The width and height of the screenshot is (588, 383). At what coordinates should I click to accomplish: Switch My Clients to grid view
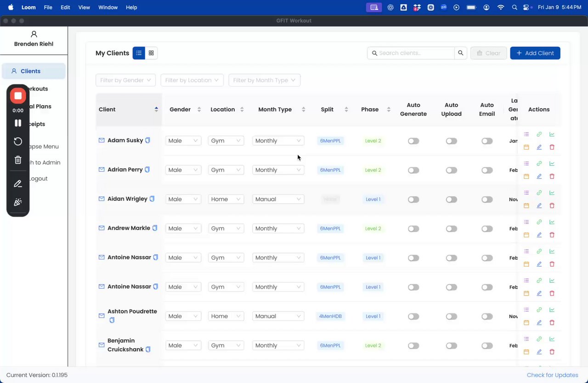151,53
